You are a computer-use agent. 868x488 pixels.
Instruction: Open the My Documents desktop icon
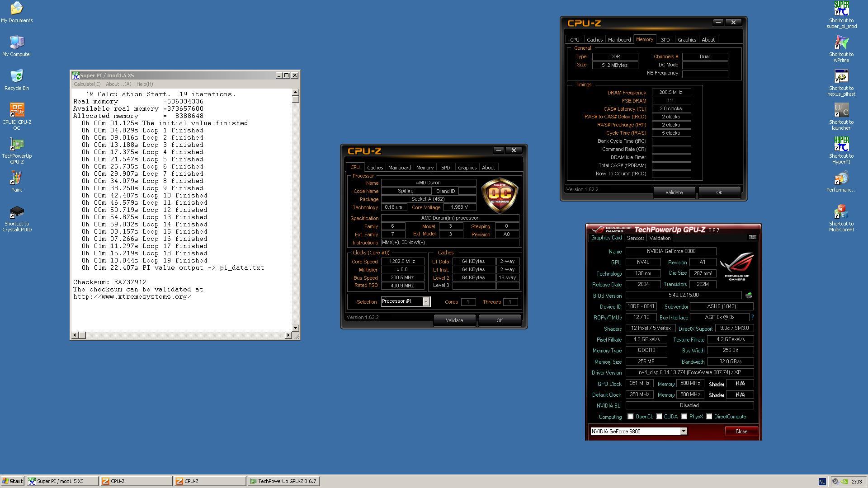click(17, 12)
